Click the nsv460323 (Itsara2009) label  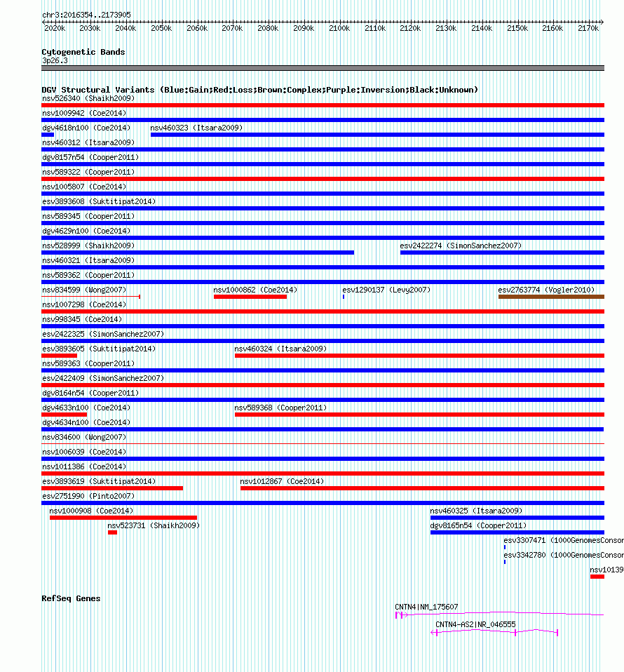(x=196, y=128)
